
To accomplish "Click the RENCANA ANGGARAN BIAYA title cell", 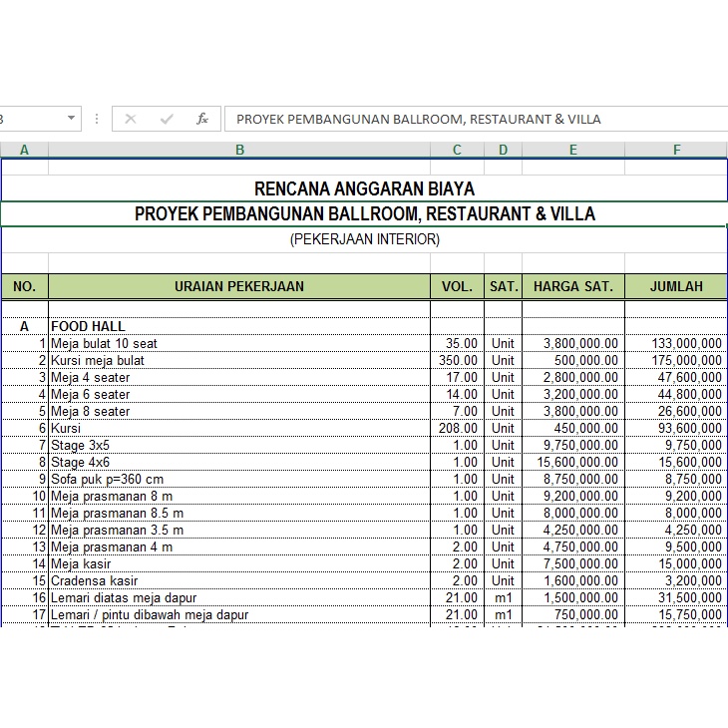I will [x=364, y=188].
